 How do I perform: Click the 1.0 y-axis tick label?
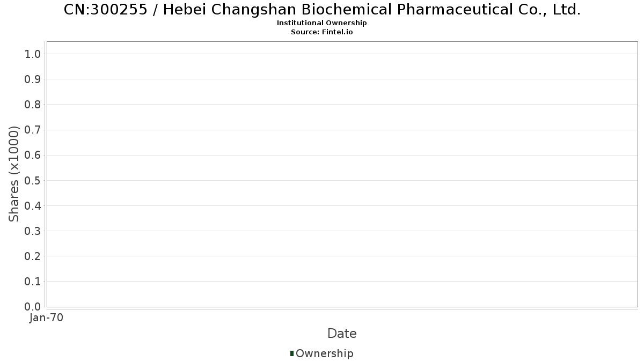[x=33, y=54]
